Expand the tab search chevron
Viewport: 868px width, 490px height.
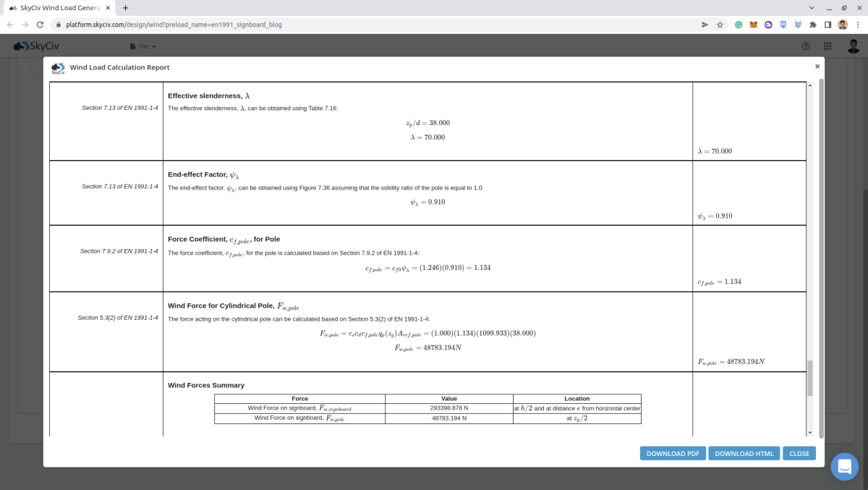pyautogui.click(x=811, y=7)
